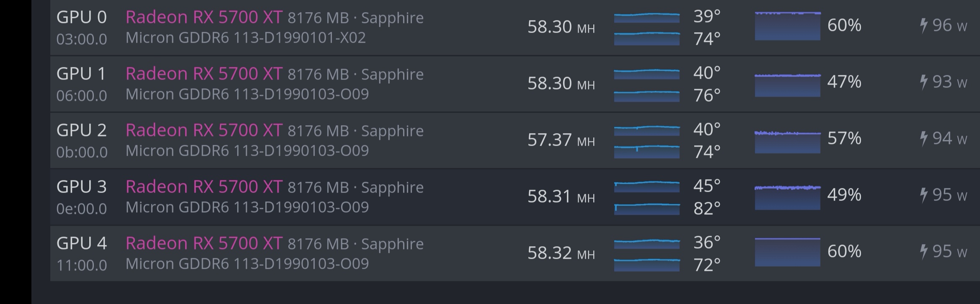Image resolution: width=980 pixels, height=304 pixels.
Task: Click GPU 2 power lightning bolt icon
Action: (923, 139)
